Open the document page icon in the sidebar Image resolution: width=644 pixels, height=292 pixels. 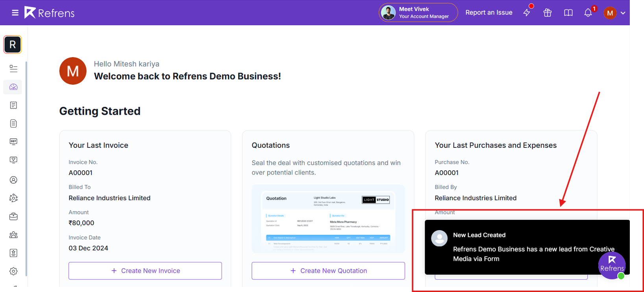[13, 123]
